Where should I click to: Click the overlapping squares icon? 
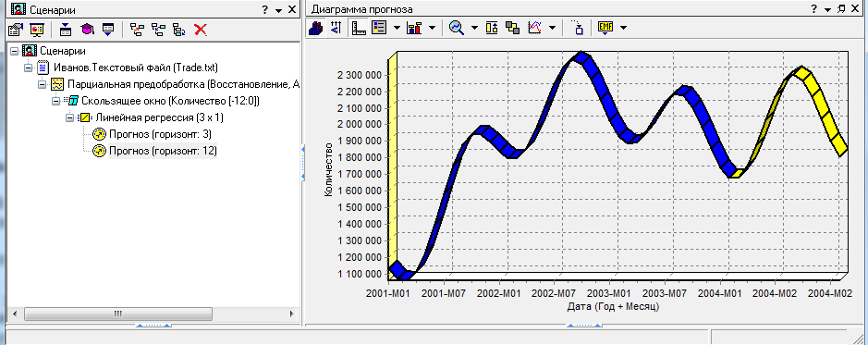513,28
